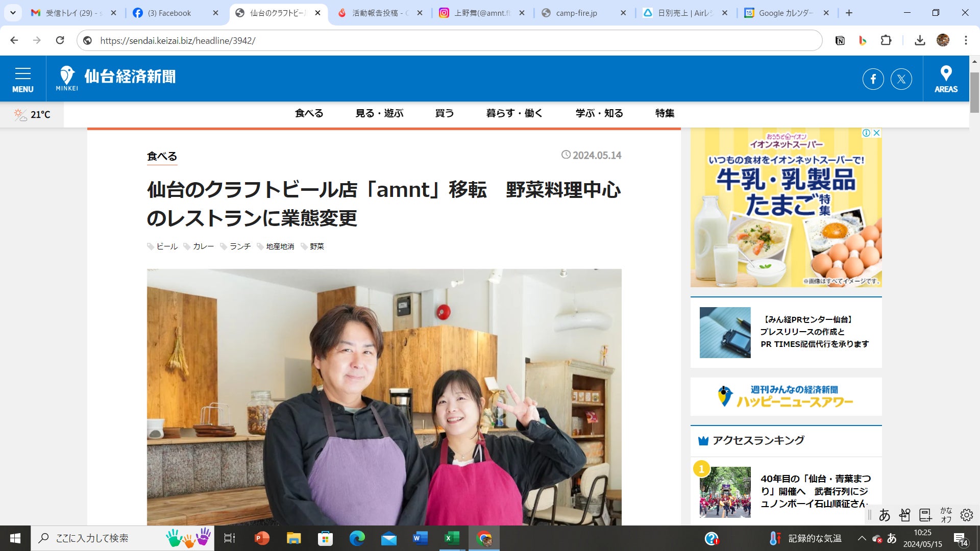Click the カレー tag link
The width and height of the screenshot is (980, 551).
[203, 246]
